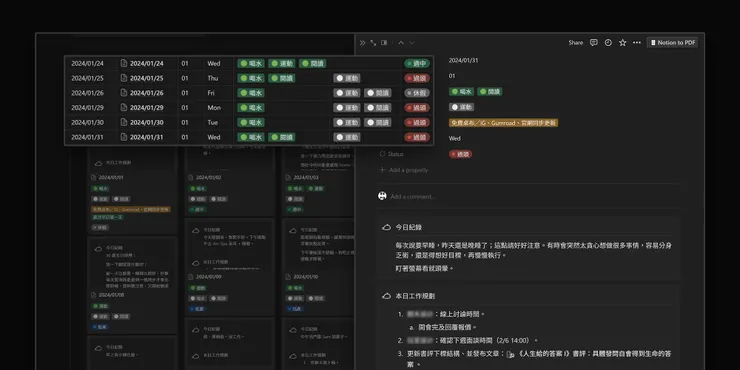The width and height of the screenshot is (740, 370).
Task: Click page icon of row 2024/01/29
Action: (x=124, y=108)
